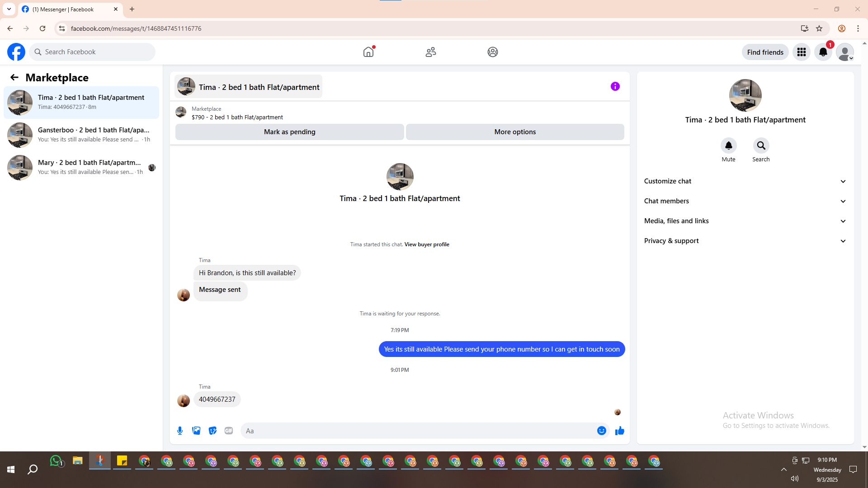The image size is (868, 488).
Task: Open Tima conversation in Marketplace list
Action: click(x=81, y=103)
